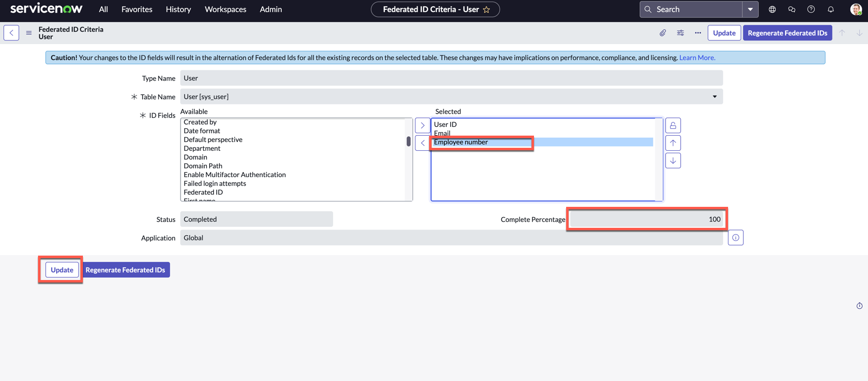The height and width of the screenshot is (381, 868).
Task: Click header Regenerate Federated IDs button
Action: 788,33
